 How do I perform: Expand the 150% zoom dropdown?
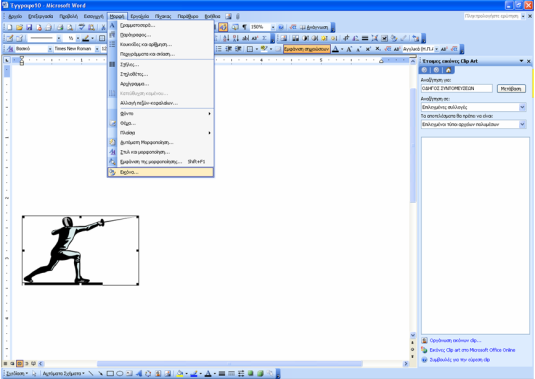273,27
